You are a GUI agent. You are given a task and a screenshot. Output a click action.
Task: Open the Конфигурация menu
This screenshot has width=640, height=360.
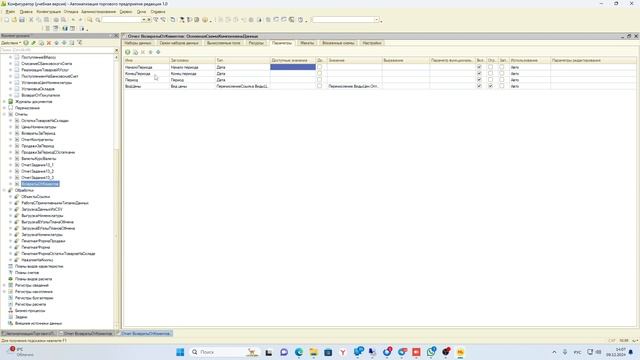(49, 12)
